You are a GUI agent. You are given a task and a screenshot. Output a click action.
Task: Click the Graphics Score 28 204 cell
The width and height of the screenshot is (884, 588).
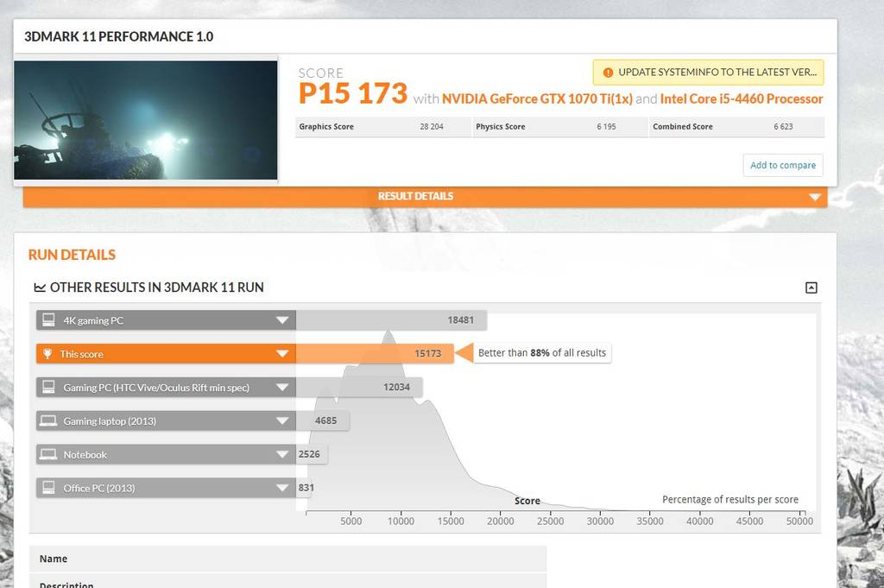(x=382, y=127)
